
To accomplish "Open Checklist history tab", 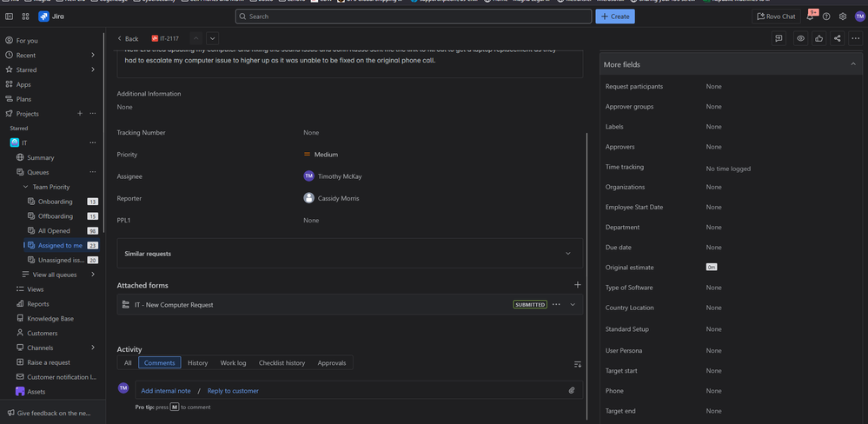I will 282,363.
